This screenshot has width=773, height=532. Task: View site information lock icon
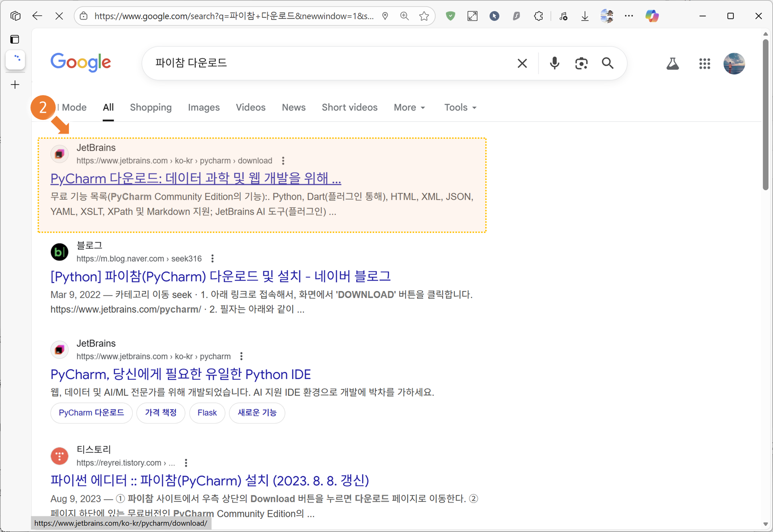84,16
